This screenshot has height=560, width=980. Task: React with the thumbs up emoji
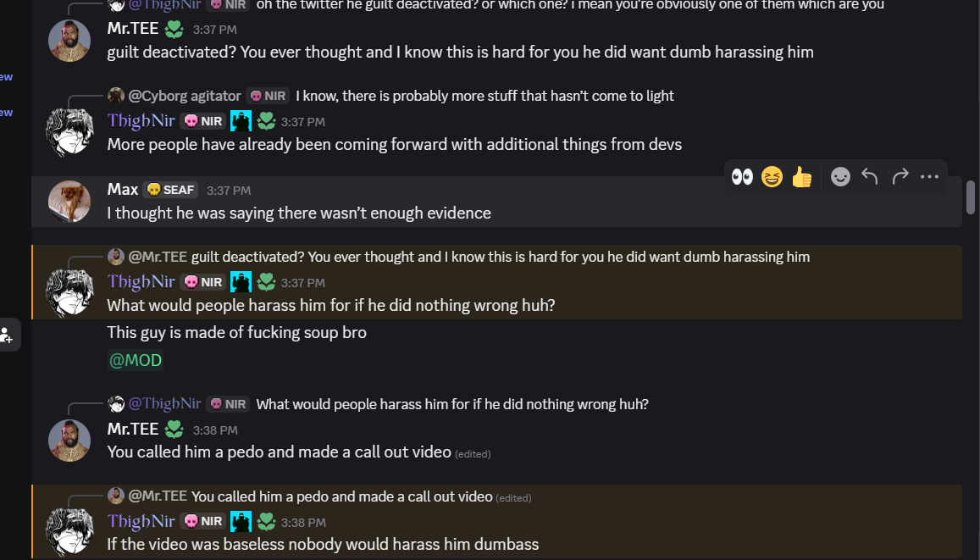coord(802,178)
